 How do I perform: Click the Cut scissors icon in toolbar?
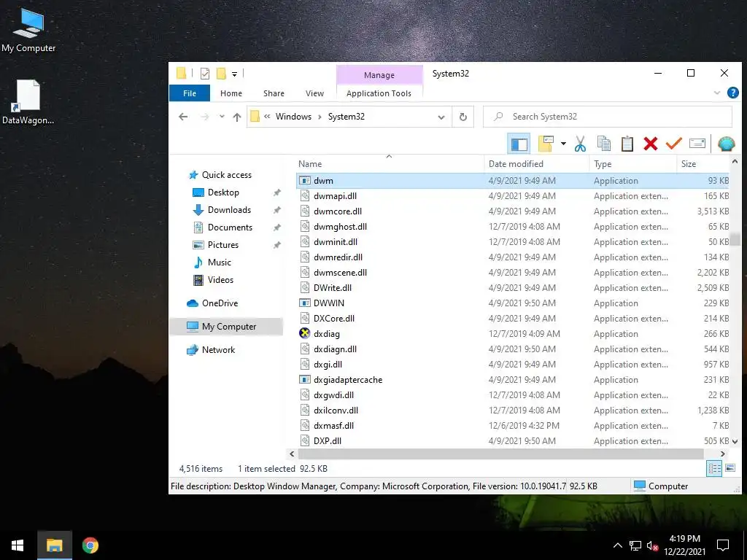click(x=580, y=144)
